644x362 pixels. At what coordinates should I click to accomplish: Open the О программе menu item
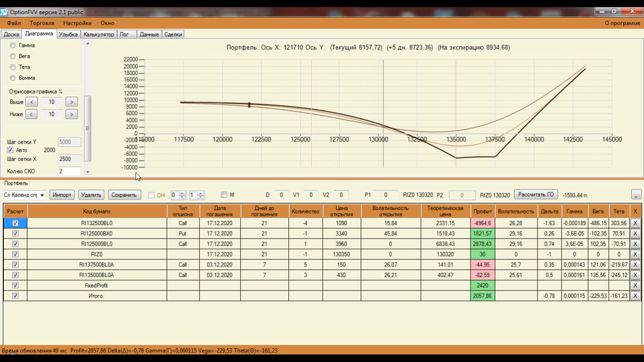pos(622,23)
